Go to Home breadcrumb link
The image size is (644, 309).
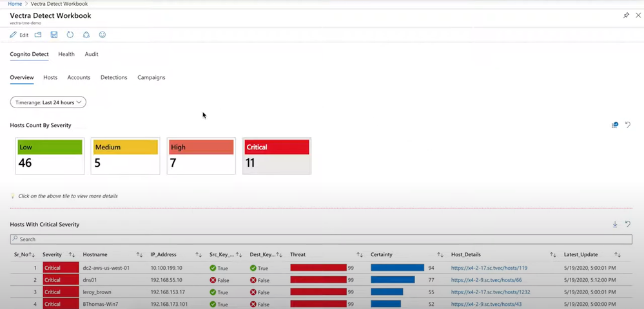click(x=15, y=4)
